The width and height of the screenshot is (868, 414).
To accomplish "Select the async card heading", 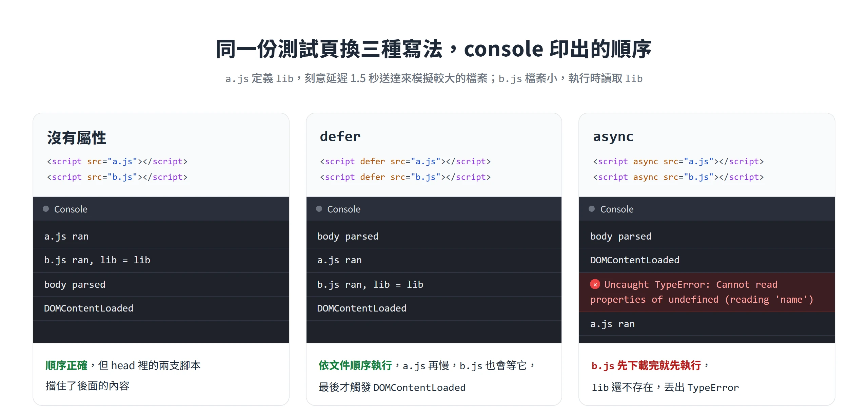I will 613,136.
